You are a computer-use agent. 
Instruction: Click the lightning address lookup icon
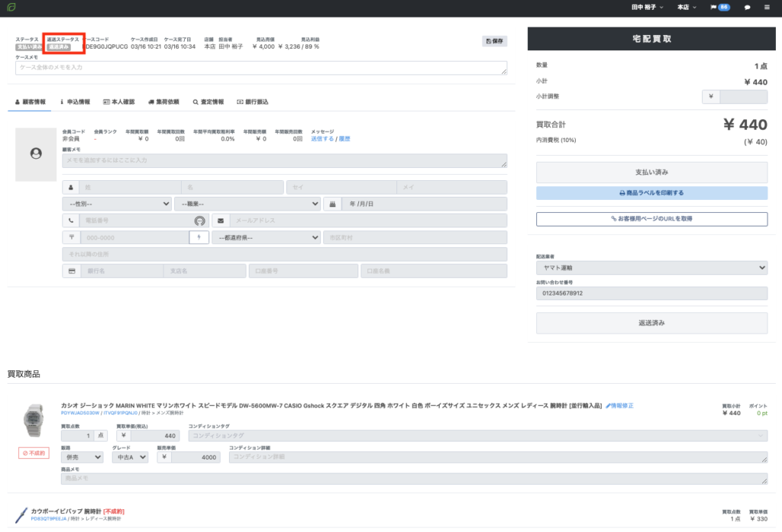pos(199,237)
